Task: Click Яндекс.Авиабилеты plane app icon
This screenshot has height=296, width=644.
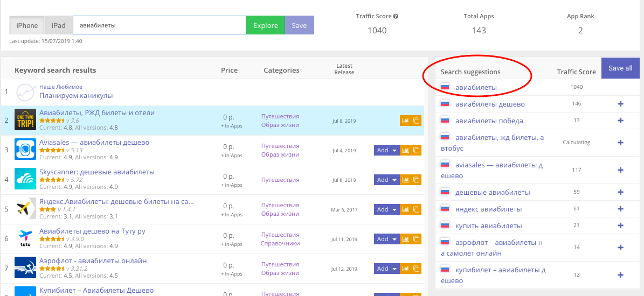Action: click(25, 208)
